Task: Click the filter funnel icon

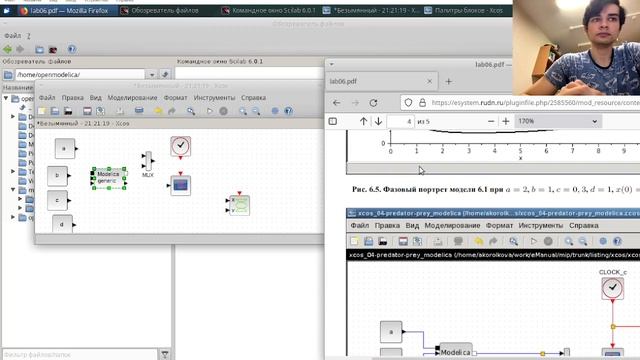Action: (165, 354)
